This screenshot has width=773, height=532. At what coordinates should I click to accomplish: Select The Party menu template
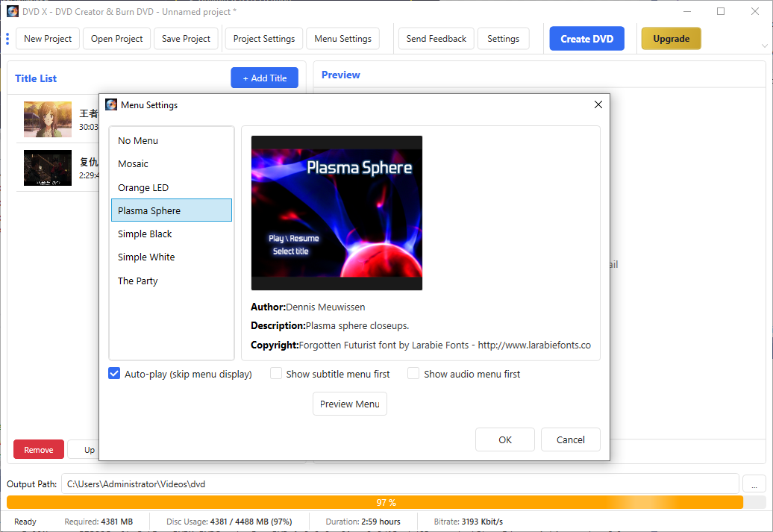tap(172, 281)
